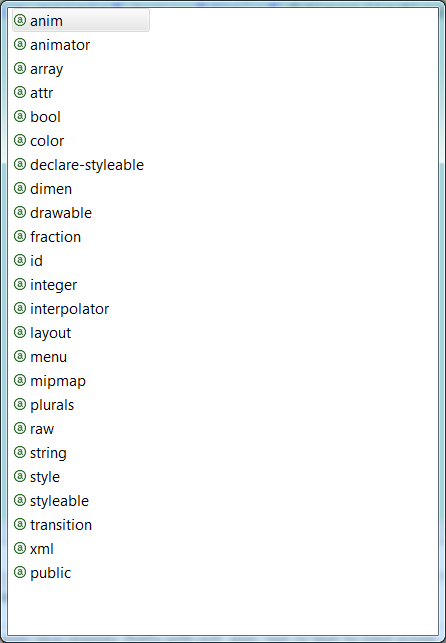This screenshot has width=446, height=643.
Task: Click the icon beside id
Action: [x=20, y=260]
